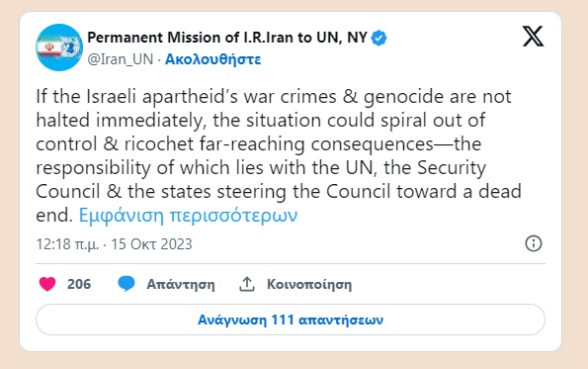Open the circled info icon
This screenshot has width=588, height=369.
click(534, 243)
